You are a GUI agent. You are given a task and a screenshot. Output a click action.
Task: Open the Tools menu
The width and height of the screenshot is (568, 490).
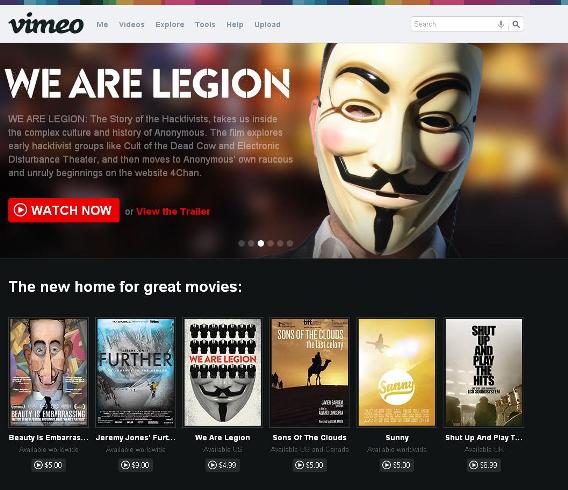(205, 24)
